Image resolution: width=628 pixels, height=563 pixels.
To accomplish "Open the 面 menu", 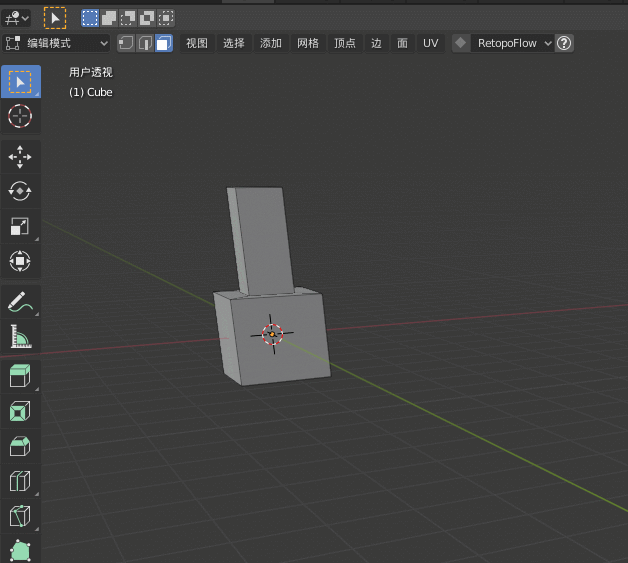I will point(402,43).
